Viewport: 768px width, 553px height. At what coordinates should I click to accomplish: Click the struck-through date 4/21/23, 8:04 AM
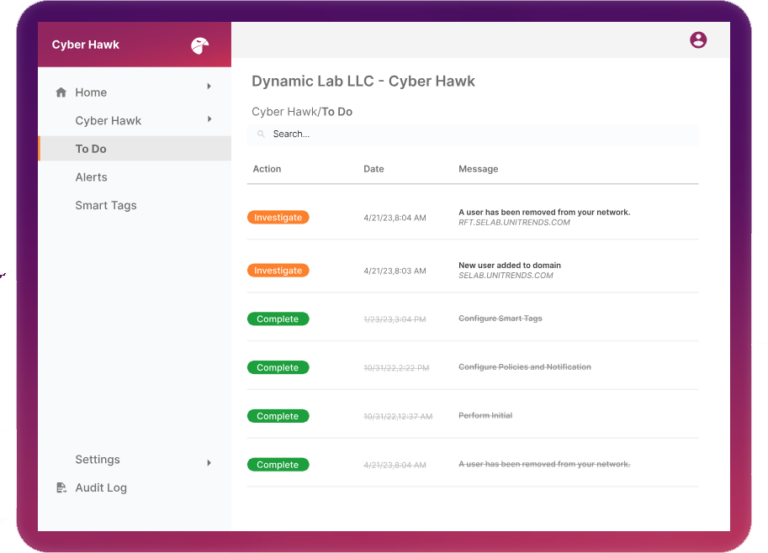click(395, 465)
